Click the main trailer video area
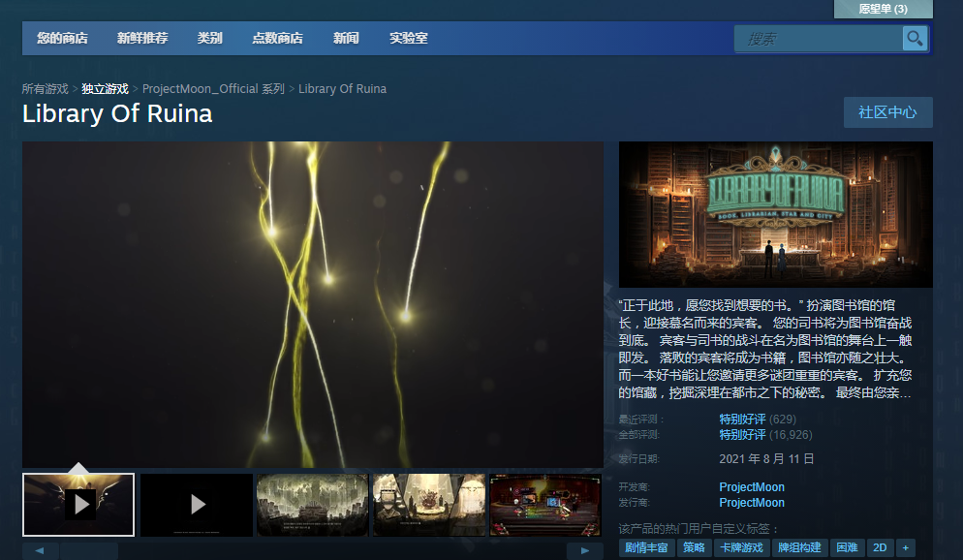The image size is (963, 560). coord(313,304)
